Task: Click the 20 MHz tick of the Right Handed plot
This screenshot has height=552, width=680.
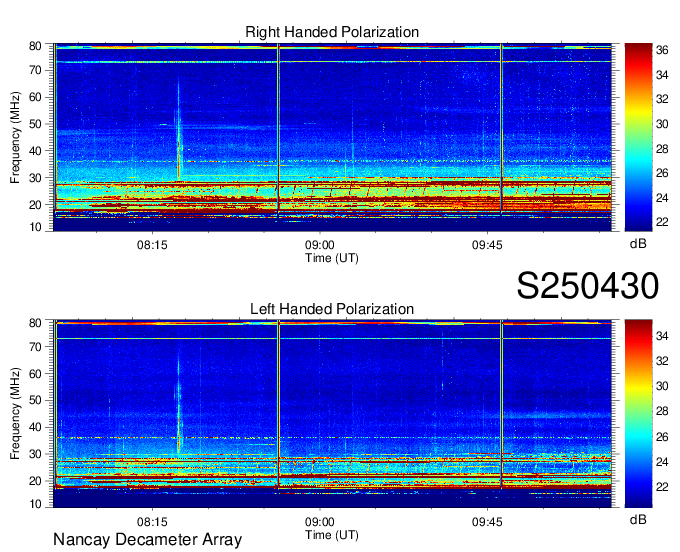Action: click(35, 205)
